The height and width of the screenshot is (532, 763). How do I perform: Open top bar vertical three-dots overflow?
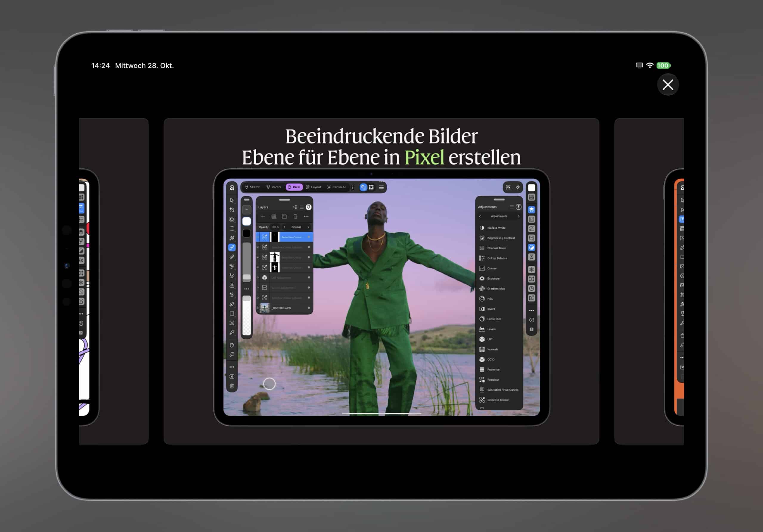tap(353, 187)
